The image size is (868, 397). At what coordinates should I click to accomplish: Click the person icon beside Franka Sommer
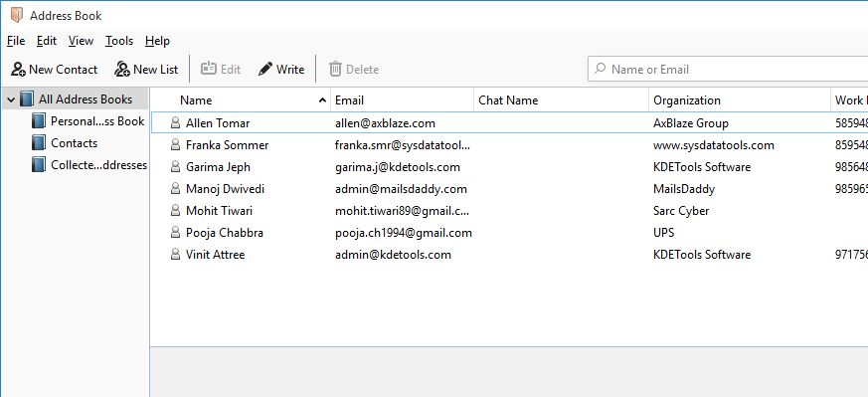(x=175, y=145)
